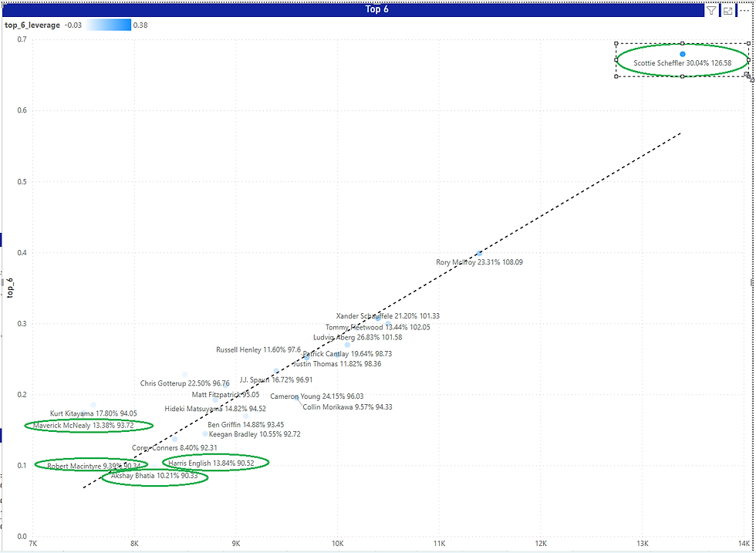Click the 0.38 legend maximum value
Image resolution: width=756 pixels, height=553 pixels.
click(140, 25)
